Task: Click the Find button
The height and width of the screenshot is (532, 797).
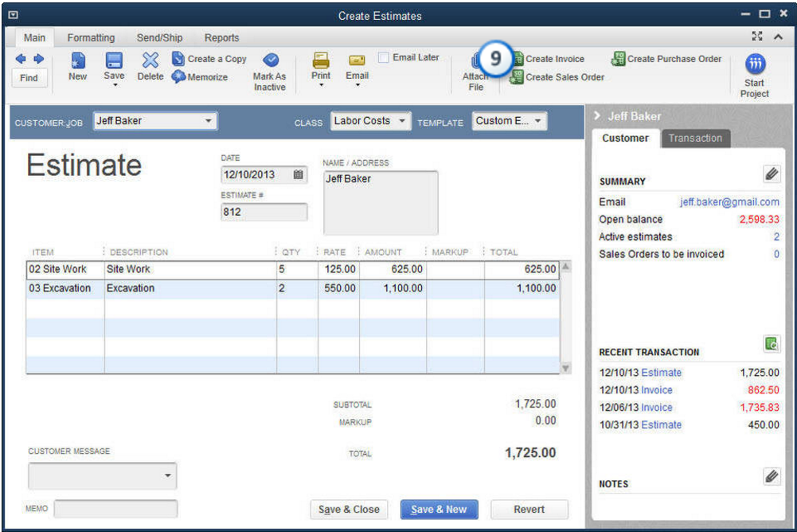Action: [x=29, y=78]
